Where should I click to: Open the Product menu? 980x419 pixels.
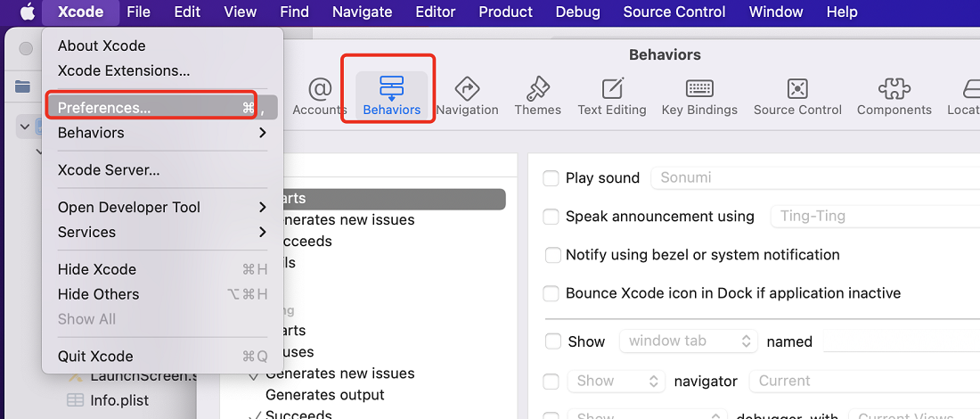point(506,12)
